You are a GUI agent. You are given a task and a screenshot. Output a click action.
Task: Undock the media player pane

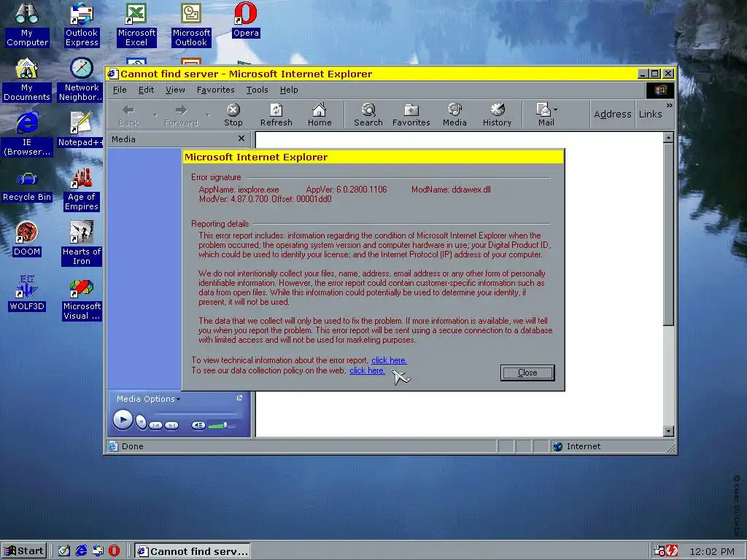pyautogui.click(x=239, y=397)
